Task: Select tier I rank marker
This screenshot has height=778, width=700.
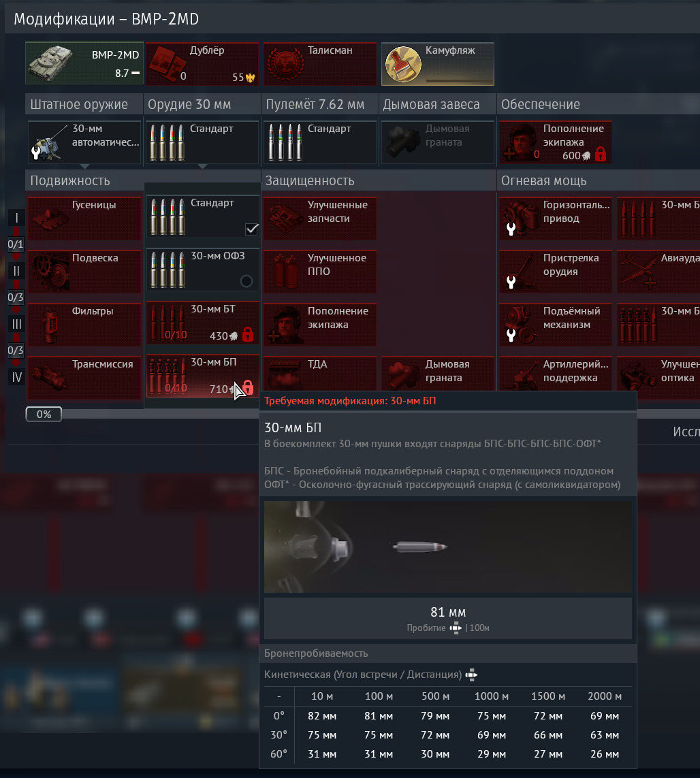Action: coord(17,218)
